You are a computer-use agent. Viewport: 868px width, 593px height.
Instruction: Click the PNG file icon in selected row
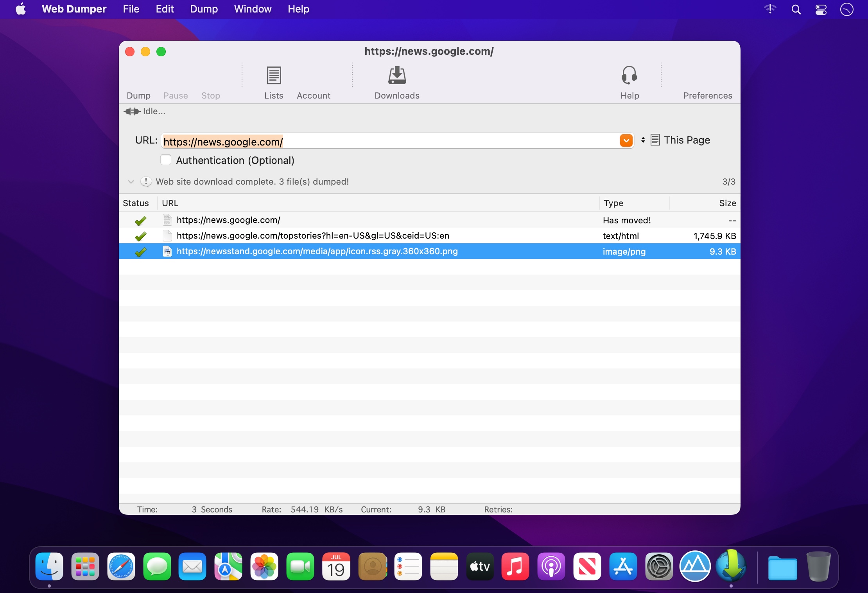pos(167,252)
